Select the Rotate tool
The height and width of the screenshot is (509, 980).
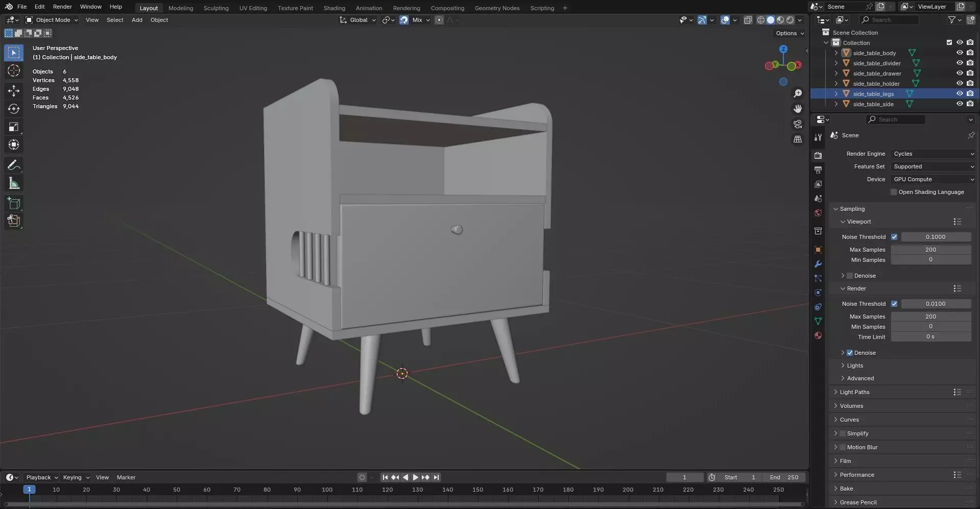pos(14,109)
